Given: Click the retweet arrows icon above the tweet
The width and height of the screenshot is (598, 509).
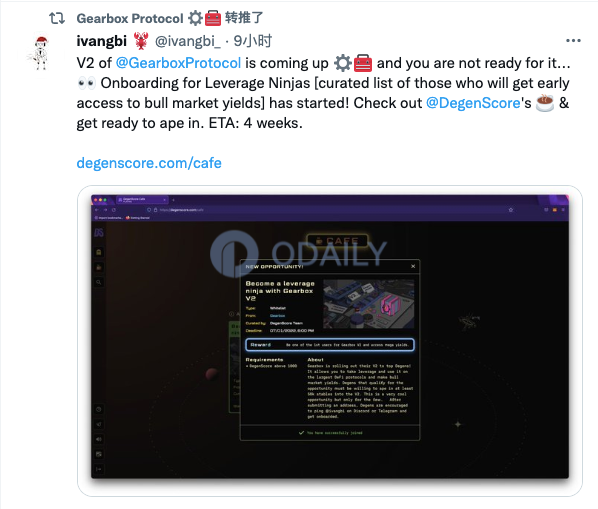Looking at the screenshot, I should [57, 18].
